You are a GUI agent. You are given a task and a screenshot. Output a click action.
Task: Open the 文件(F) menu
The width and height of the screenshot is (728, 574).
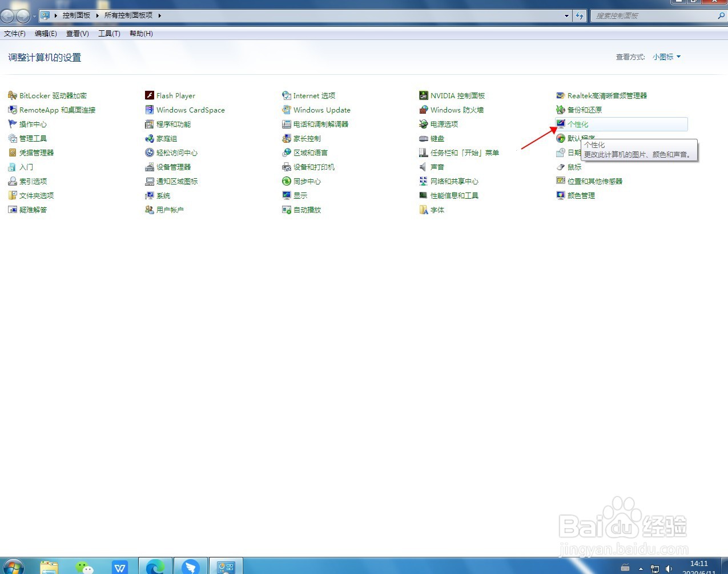point(15,34)
